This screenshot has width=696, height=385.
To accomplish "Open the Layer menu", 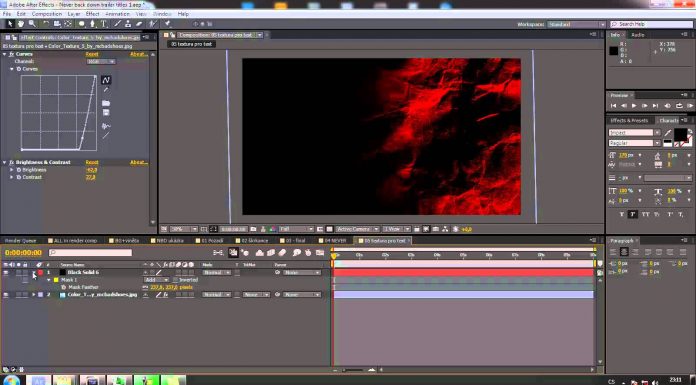I will point(74,14).
